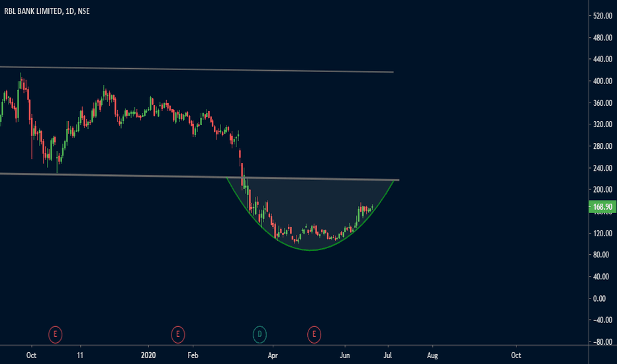Click the 320.00 price axis label
Viewport: 617px width, 364px height.
click(x=602, y=124)
